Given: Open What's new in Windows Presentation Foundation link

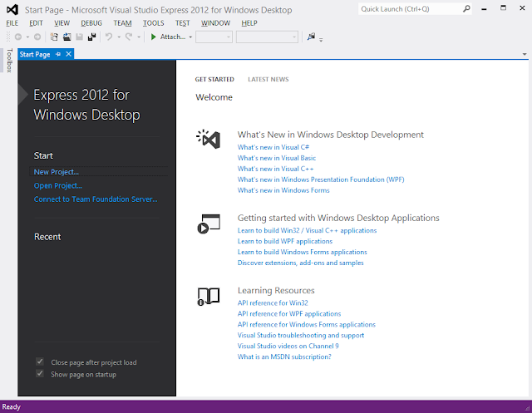Looking at the screenshot, I should pos(321,179).
